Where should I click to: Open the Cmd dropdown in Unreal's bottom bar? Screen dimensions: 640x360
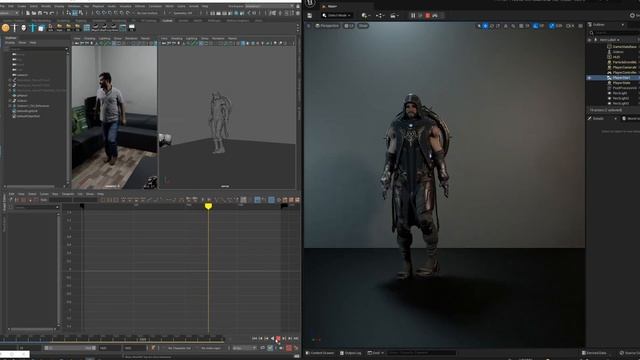(x=376, y=353)
